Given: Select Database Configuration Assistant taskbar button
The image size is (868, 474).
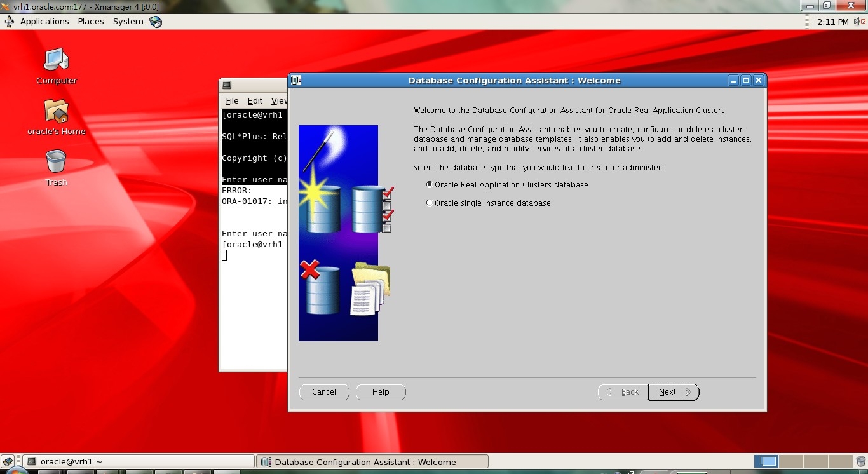Looking at the screenshot, I should [x=372, y=462].
